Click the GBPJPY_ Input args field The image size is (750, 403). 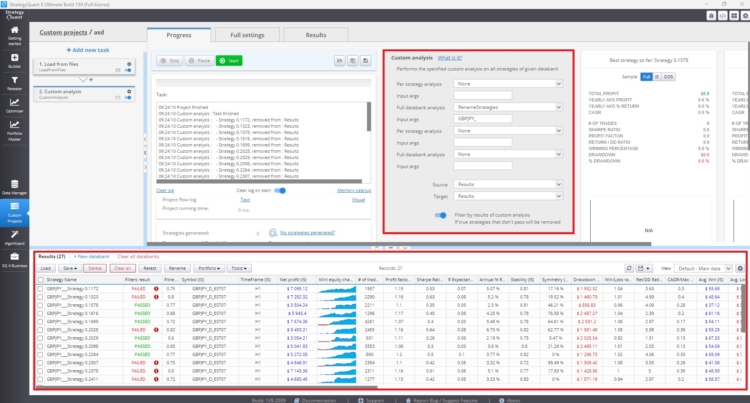click(483, 119)
